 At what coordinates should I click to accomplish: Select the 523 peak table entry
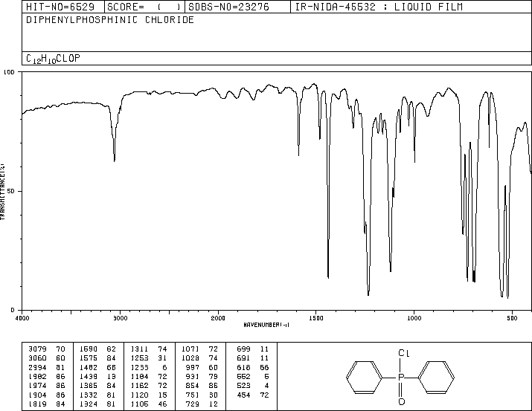pyautogui.click(x=253, y=386)
